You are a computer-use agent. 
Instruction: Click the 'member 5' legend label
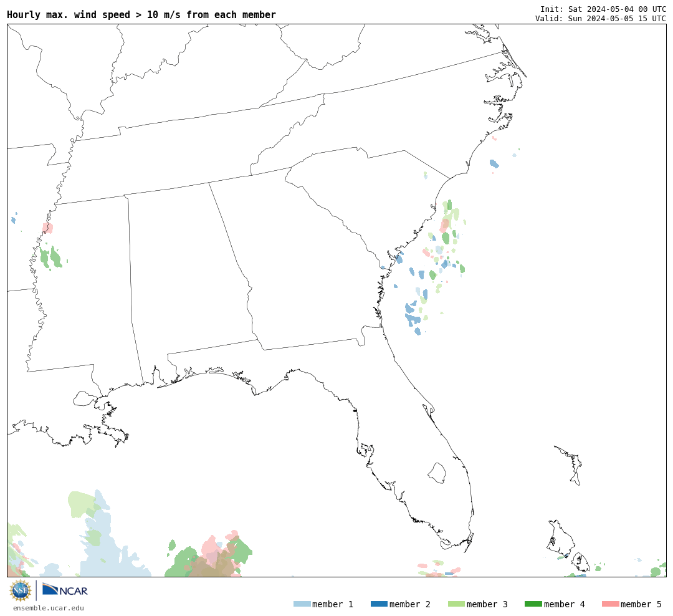click(x=641, y=604)
